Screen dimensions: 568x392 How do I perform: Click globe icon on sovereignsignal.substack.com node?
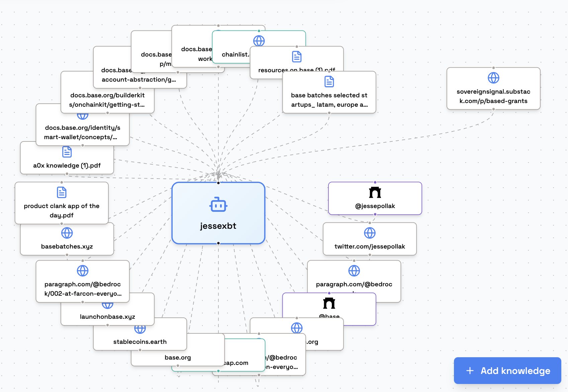(493, 78)
